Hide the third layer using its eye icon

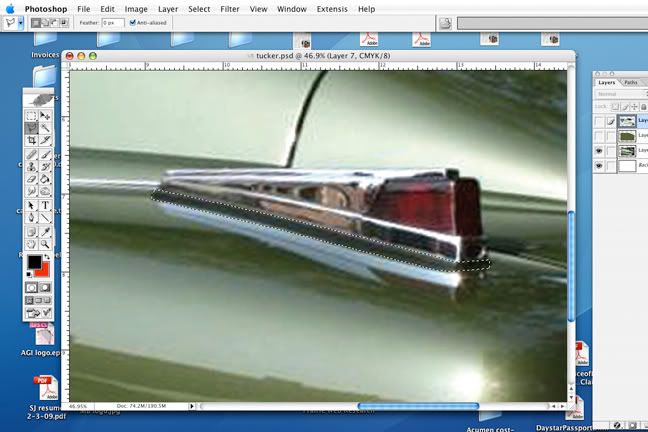point(599,151)
